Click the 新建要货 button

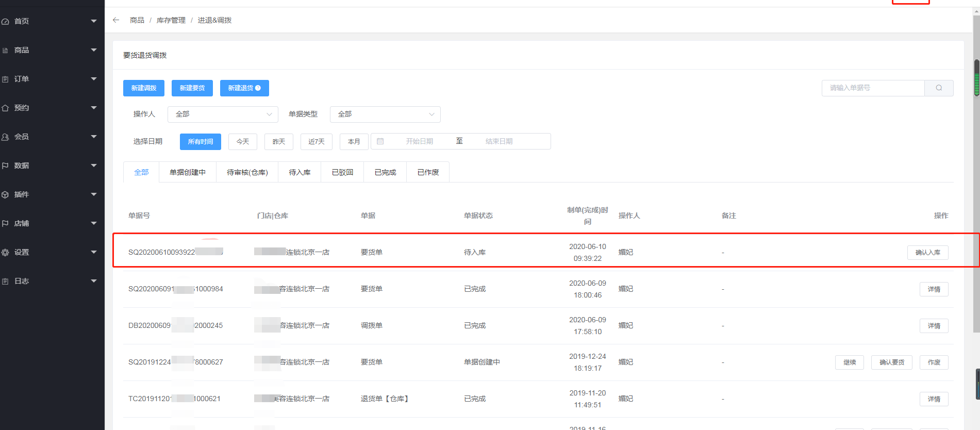pyautogui.click(x=192, y=88)
